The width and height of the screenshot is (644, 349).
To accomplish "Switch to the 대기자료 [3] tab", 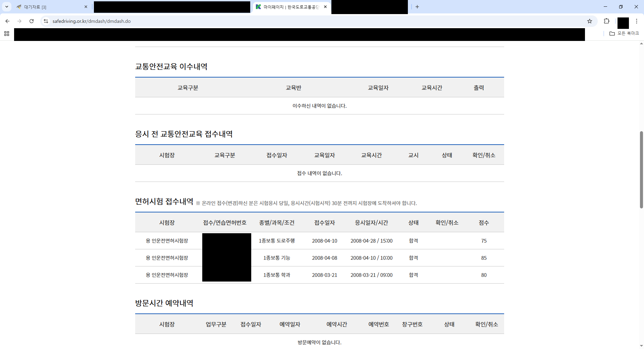I will pos(50,7).
